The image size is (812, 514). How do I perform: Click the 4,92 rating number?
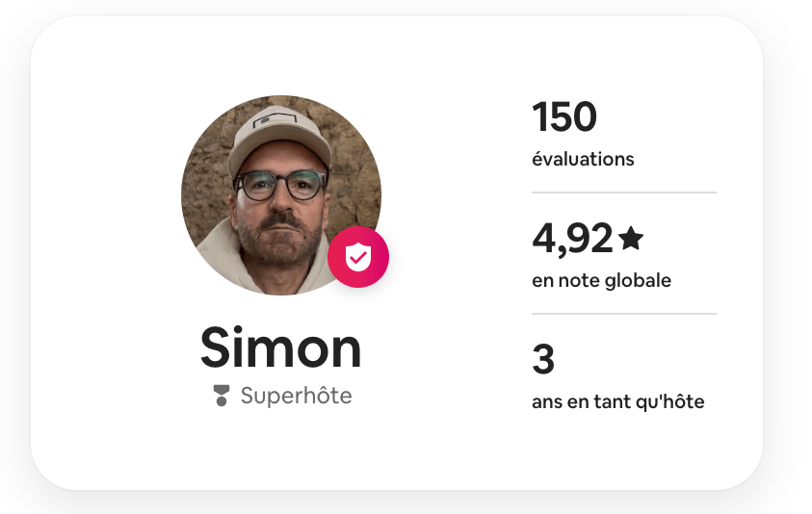click(572, 239)
